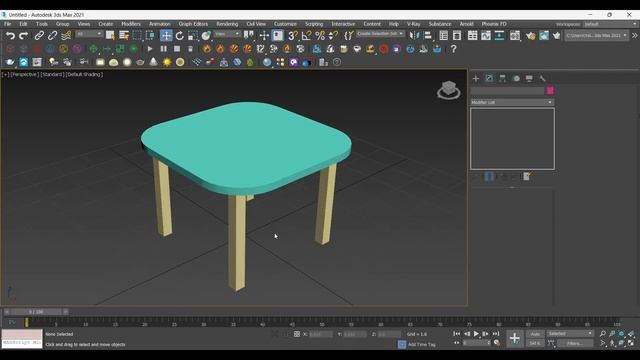The height and width of the screenshot is (360, 640).
Task: Click the object name input field
Action: [507, 91]
